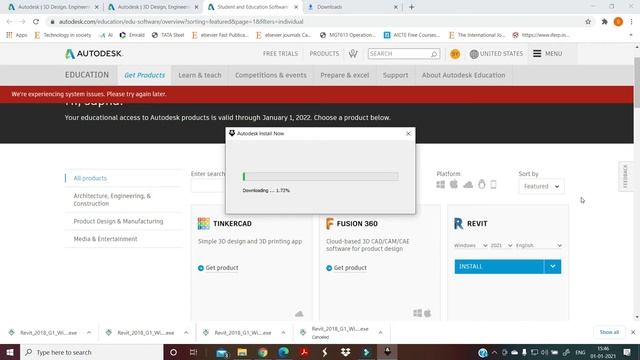Open a new browser tab
The height and width of the screenshot is (360, 640).
[x=411, y=7]
